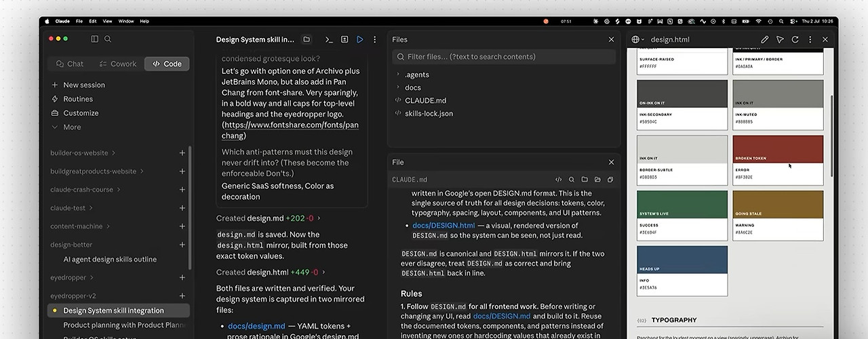
Task: Open CLAUDE.md in Files list
Action: click(x=425, y=100)
